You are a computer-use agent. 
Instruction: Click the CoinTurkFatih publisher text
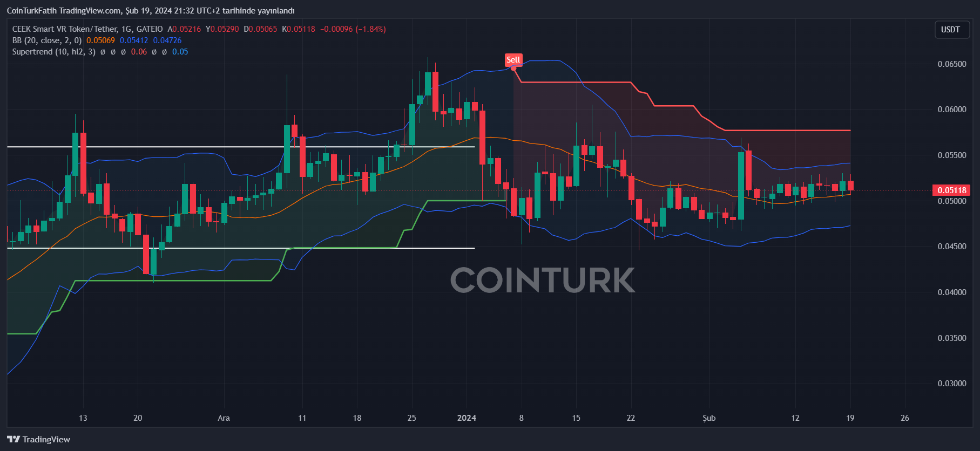point(31,11)
